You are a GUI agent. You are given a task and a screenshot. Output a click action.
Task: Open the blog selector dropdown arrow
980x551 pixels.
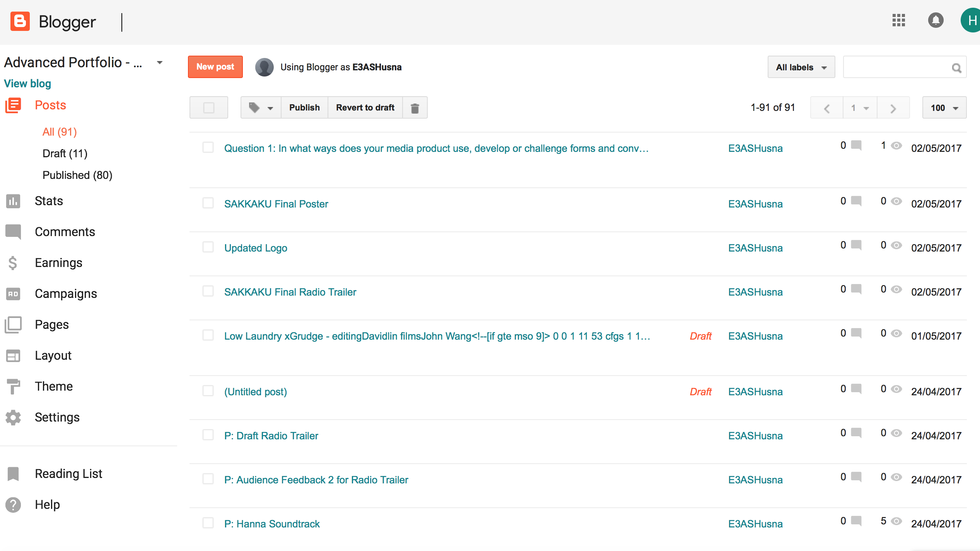click(159, 63)
